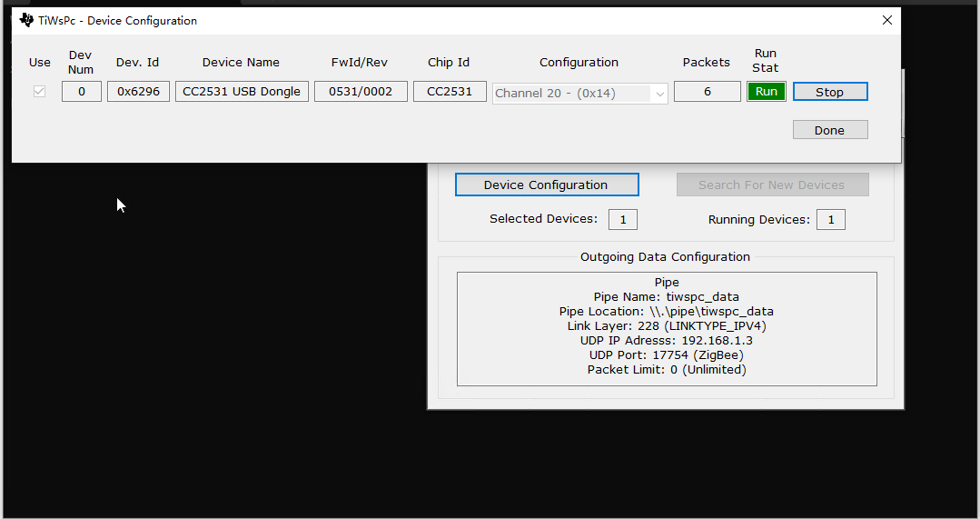
Task: Open Device Configuration from main window
Action: pos(547,185)
